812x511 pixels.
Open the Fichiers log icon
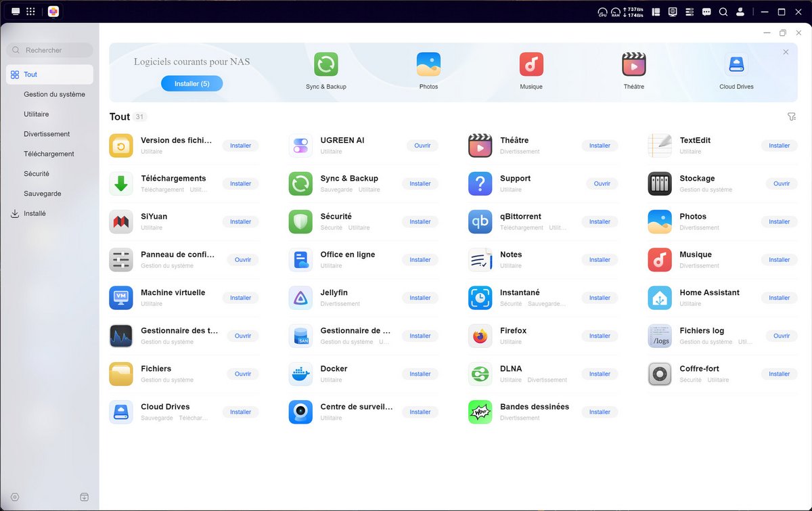660,336
